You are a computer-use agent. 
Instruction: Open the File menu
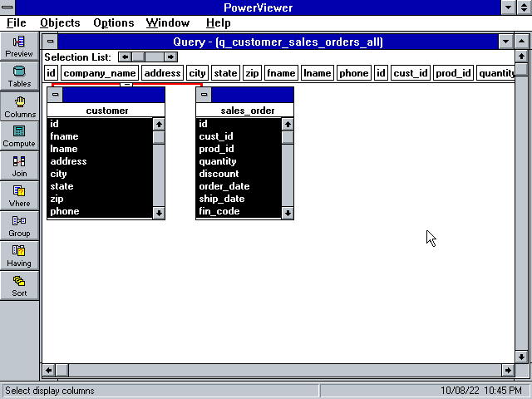point(17,22)
